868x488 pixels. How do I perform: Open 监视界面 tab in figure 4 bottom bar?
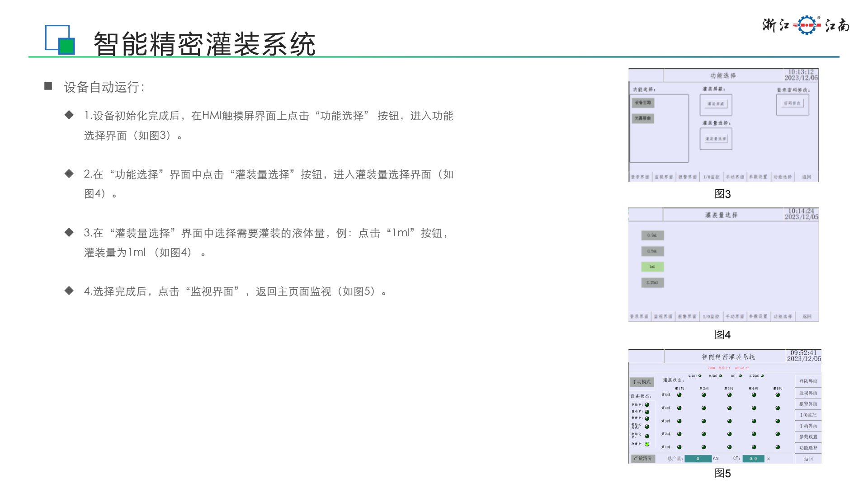663,316
